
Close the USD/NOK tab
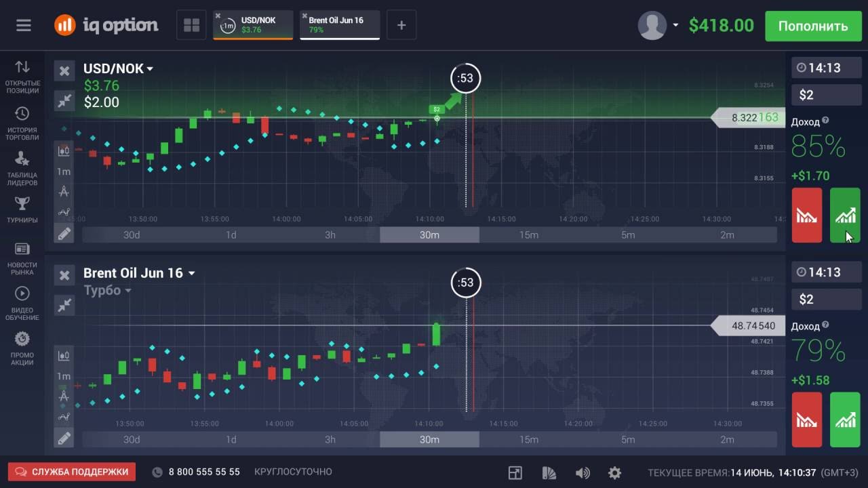click(218, 16)
